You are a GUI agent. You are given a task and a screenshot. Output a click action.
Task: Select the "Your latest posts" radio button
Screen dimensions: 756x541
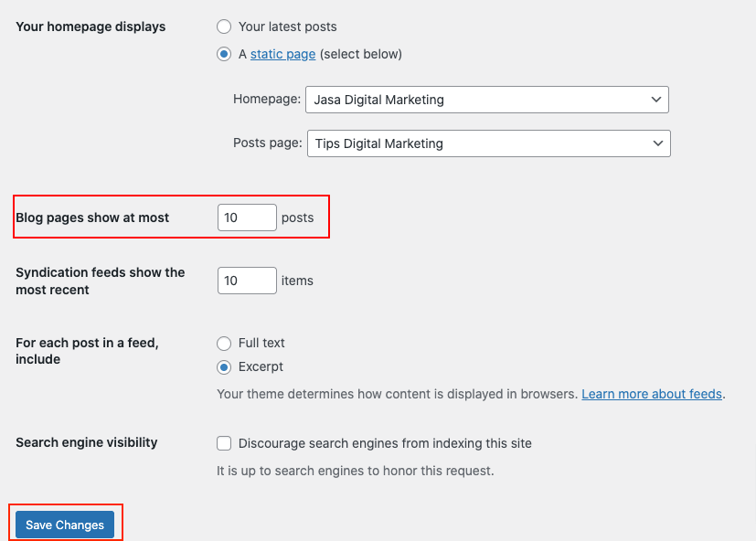coord(224,27)
